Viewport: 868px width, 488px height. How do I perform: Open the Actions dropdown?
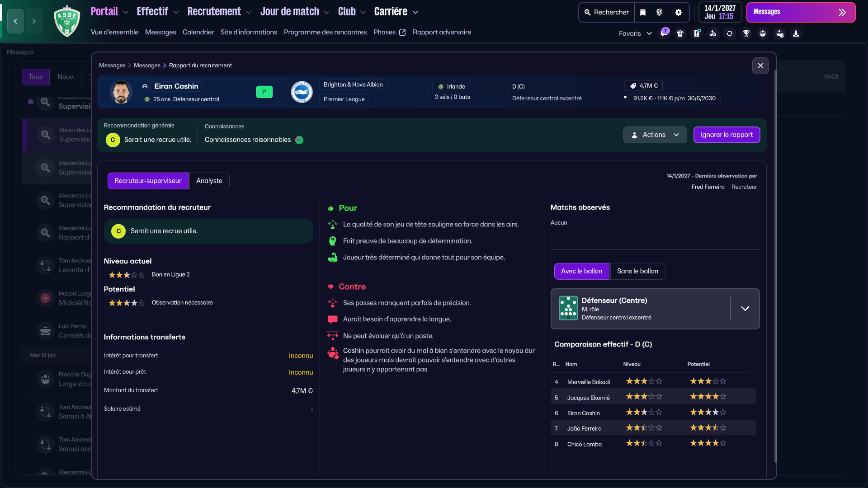655,135
